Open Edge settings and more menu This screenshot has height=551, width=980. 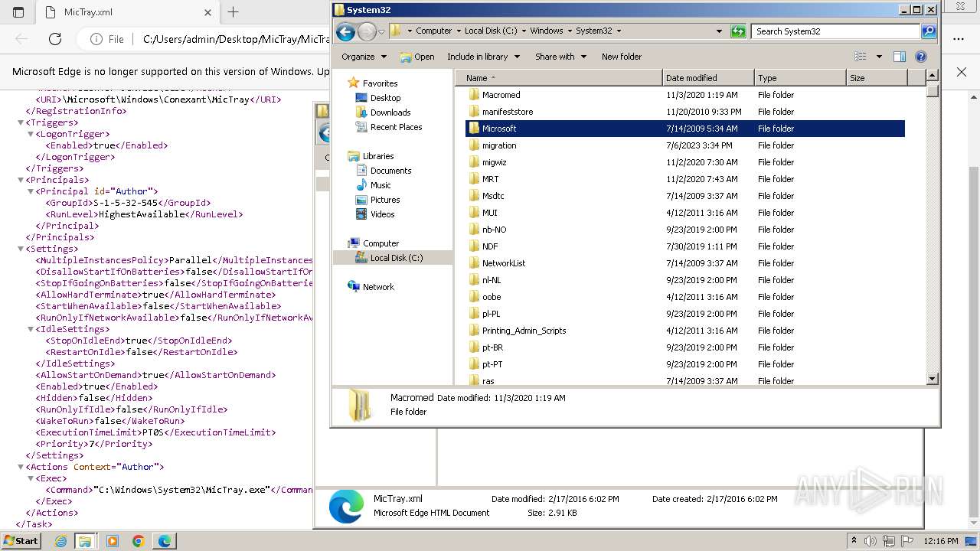[959, 39]
